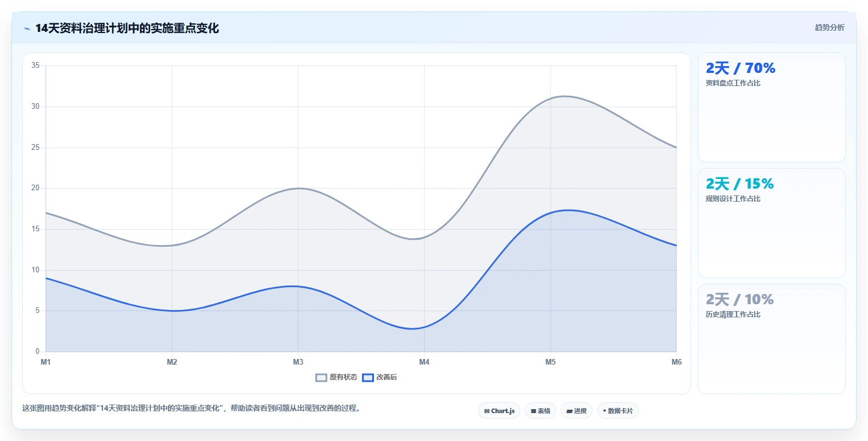Viewport: 868px width, 441px height.
Task: Click the M5 axis label
Action: 550,362
